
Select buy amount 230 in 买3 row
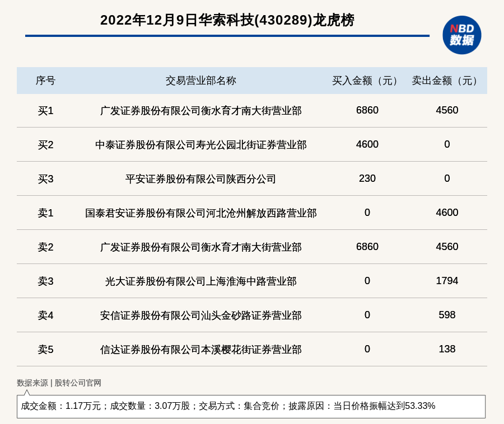click(x=367, y=178)
